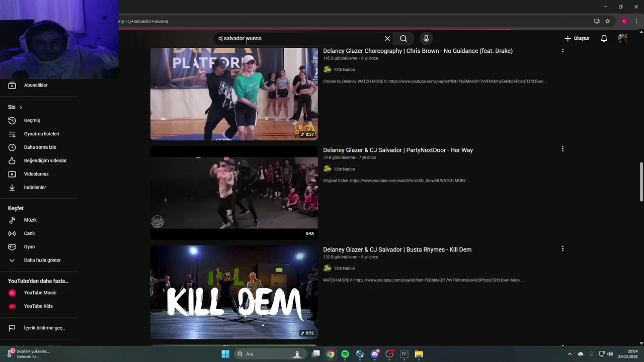Open YouTube Kids link
This screenshot has height=362, width=644.
pyautogui.click(x=39, y=306)
